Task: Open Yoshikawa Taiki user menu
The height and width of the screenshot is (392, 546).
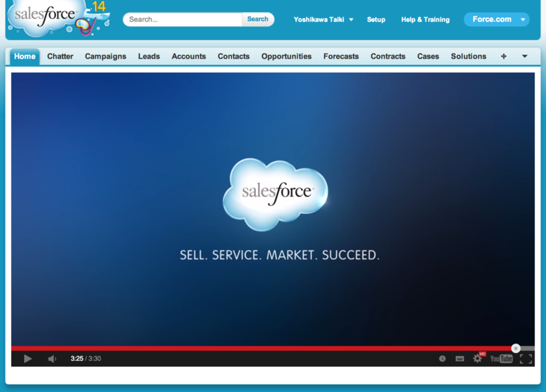Action: (324, 20)
